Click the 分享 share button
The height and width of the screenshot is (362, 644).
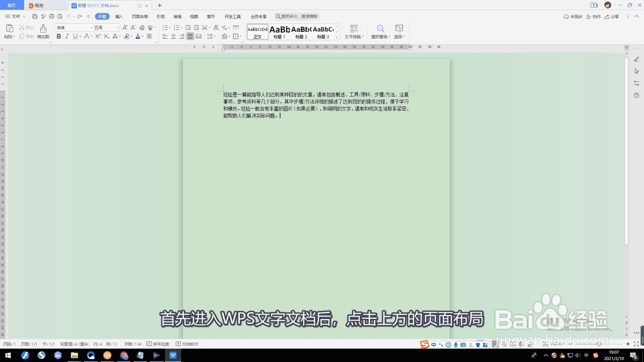[612, 16]
